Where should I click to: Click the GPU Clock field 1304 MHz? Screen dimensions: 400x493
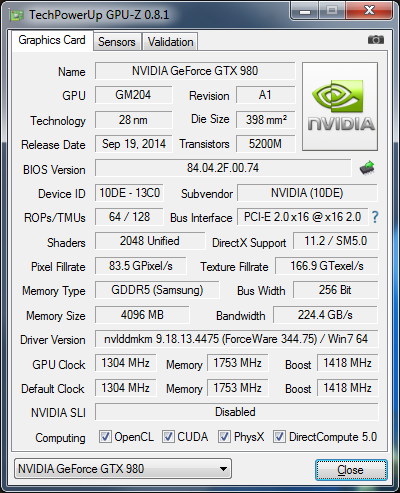(126, 363)
